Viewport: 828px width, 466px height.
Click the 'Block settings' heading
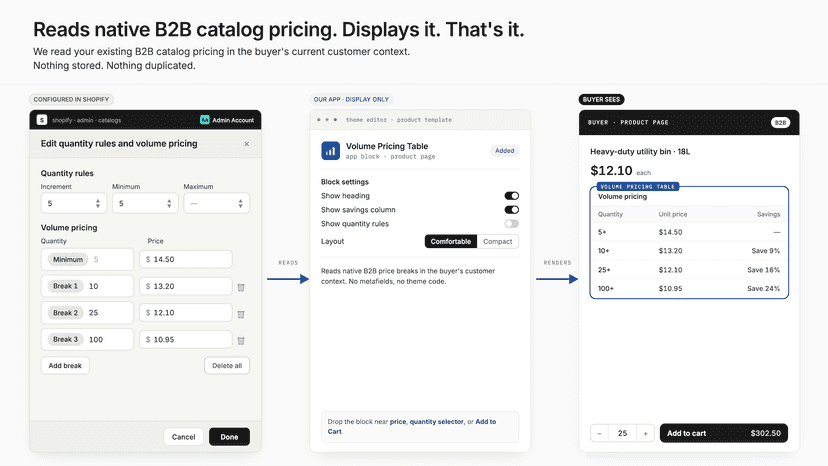point(345,182)
